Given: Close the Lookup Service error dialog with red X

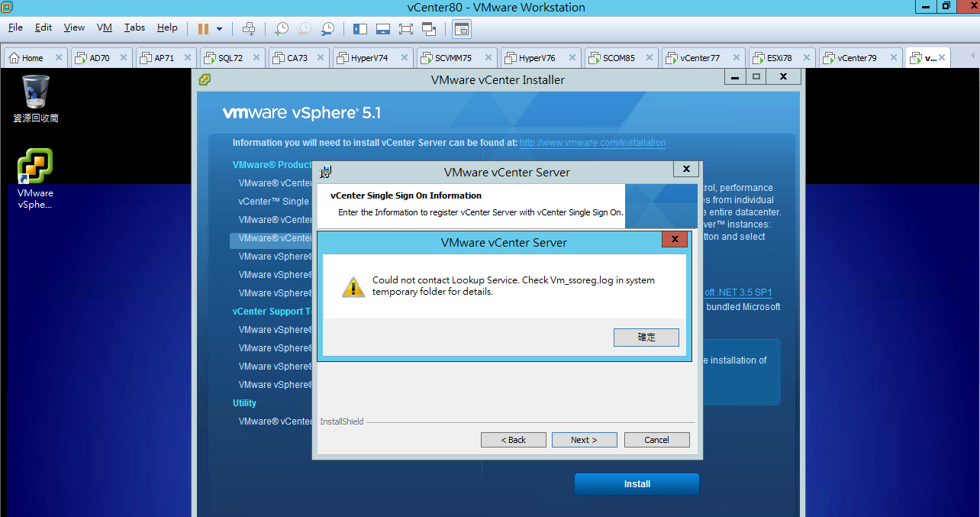Looking at the screenshot, I should point(674,240).
